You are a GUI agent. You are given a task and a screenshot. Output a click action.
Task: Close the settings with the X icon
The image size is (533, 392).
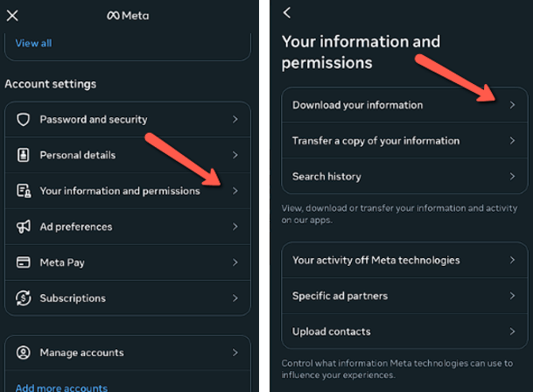12,15
